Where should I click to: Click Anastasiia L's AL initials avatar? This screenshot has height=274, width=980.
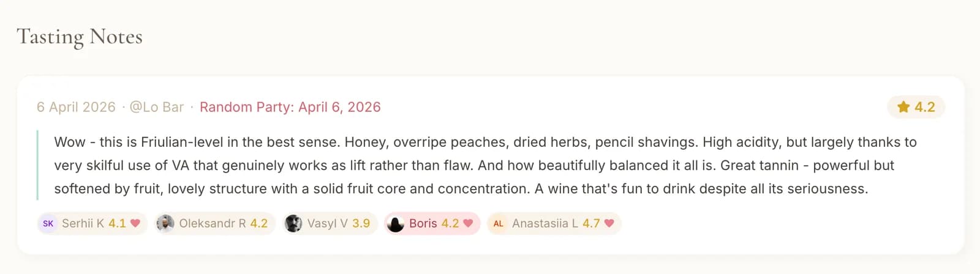[x=499, y=224]
